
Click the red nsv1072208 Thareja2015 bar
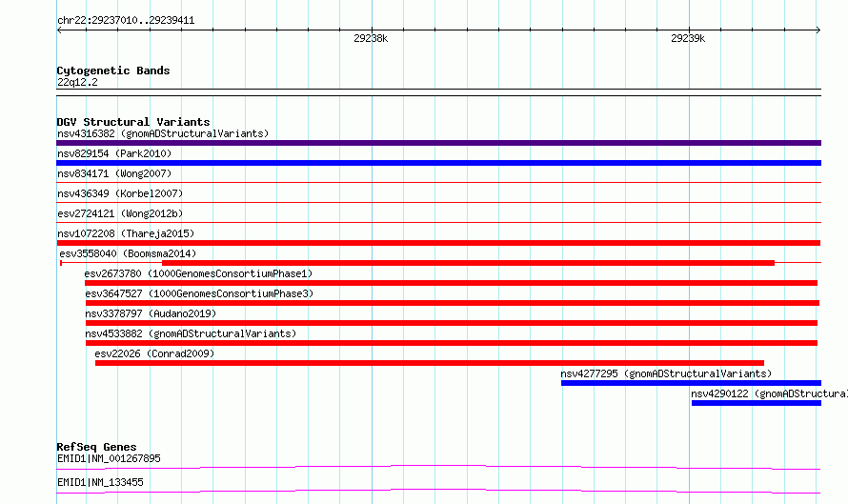click(x=438, y=243)
